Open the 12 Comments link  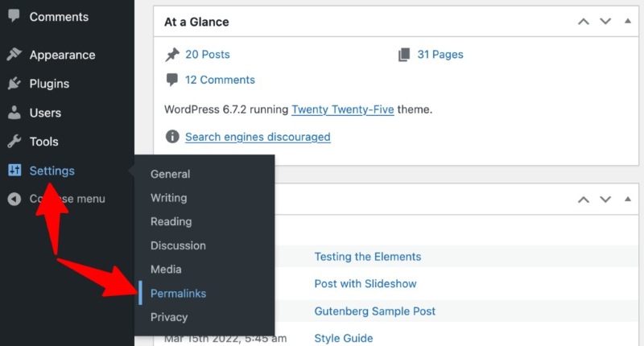[x=220, y=80]
